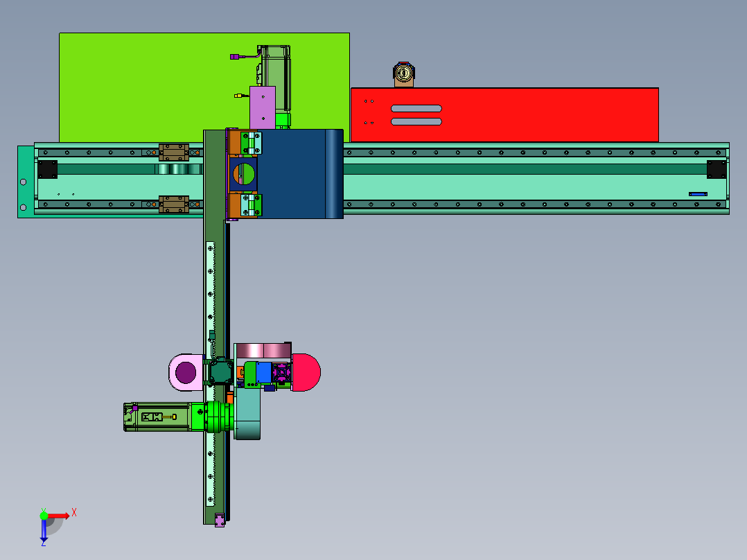
Task: Select the small blue sensor on right rail end
Action: (x=698, y=194)
